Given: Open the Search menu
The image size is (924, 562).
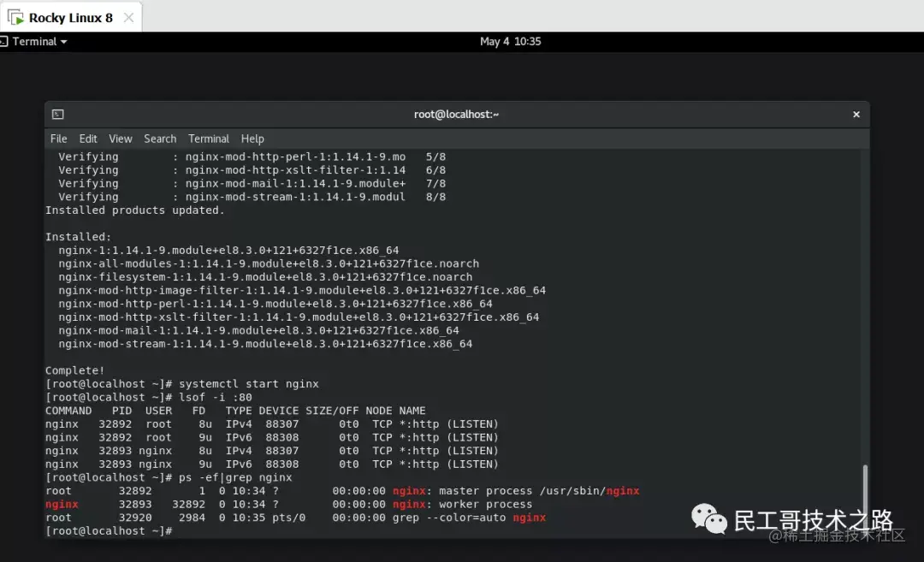Looking at the screenshot, I should pyautogui.click(x=160, y=139).
